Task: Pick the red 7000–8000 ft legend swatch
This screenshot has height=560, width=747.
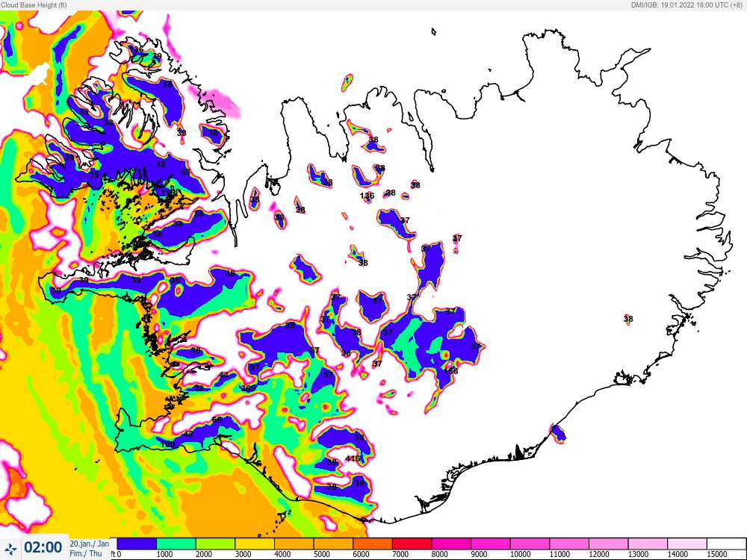Action: point(412,544)
